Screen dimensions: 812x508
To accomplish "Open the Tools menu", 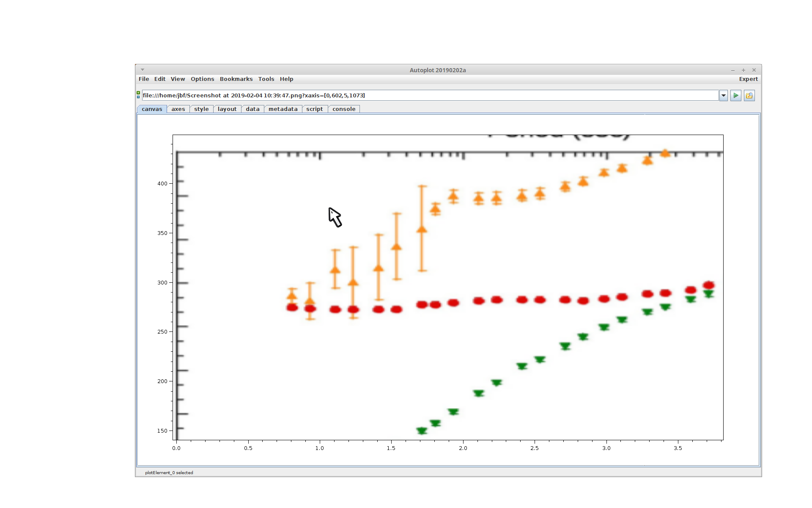I will (x=266, y=79).
